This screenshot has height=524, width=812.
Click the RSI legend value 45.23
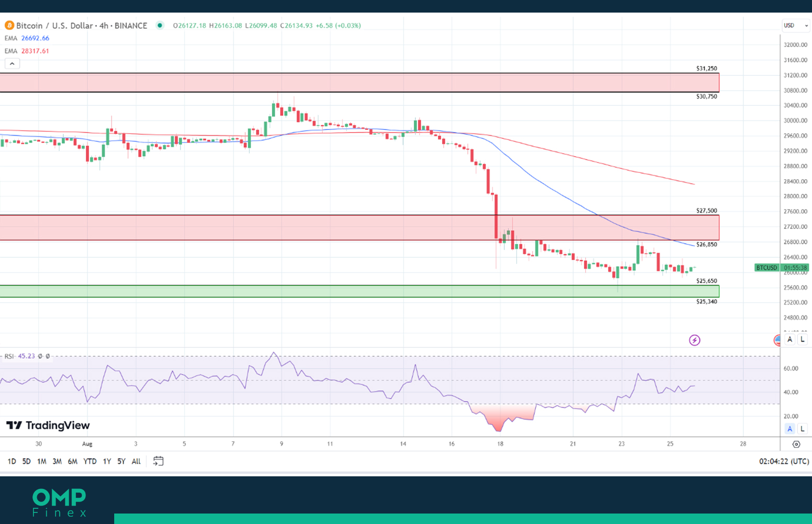pyautogui.click(x=27, y=356)
